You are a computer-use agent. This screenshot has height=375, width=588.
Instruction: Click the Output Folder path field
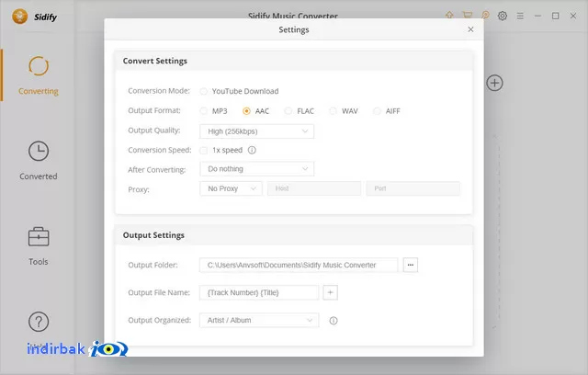click(x=299, y=265)
